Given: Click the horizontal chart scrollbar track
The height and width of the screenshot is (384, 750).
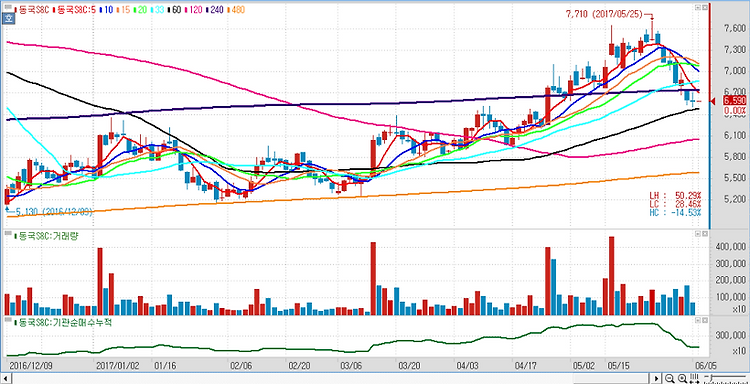Looking at the screenshot, I should coord(331,379).
